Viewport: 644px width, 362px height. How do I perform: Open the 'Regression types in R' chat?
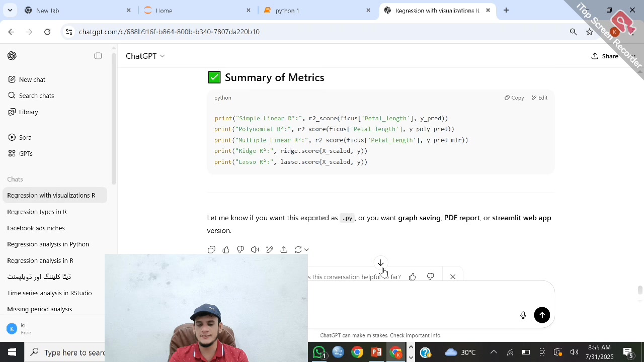[55, 212]
